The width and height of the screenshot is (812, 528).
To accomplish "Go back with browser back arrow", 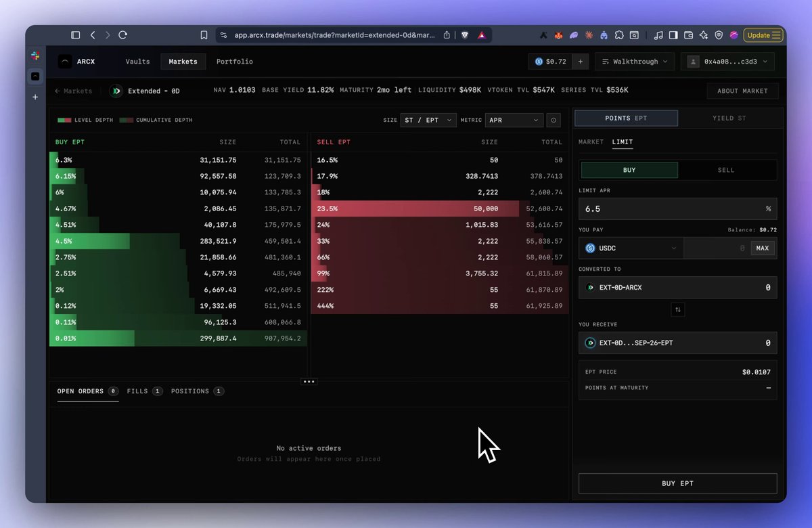I will (93, 35).
